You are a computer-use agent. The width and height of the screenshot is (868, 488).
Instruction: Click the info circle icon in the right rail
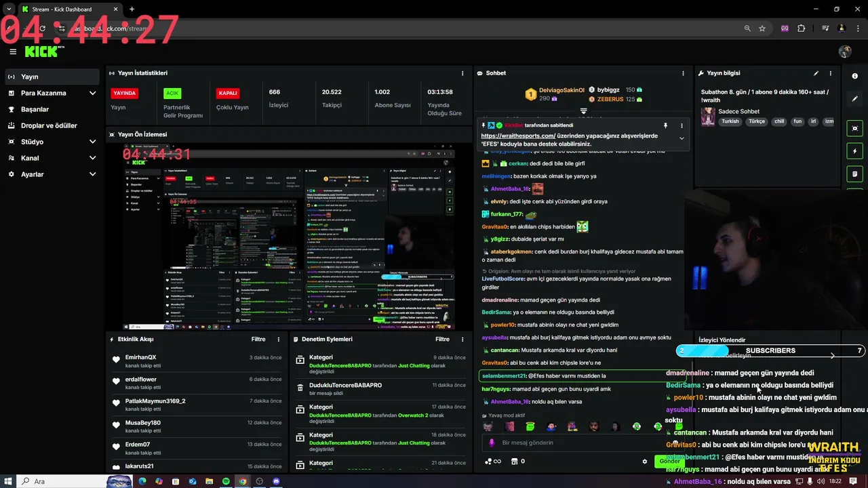[854, 76]
